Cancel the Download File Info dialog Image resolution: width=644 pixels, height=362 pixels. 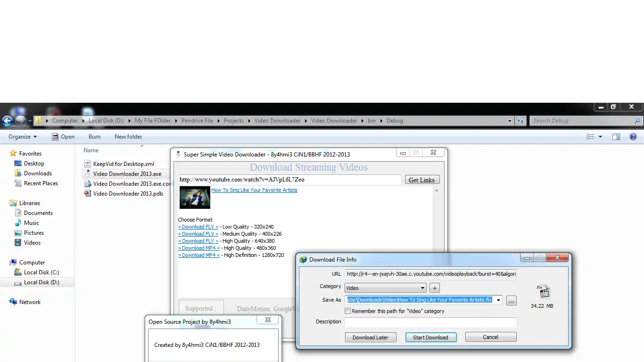point(491,337)
